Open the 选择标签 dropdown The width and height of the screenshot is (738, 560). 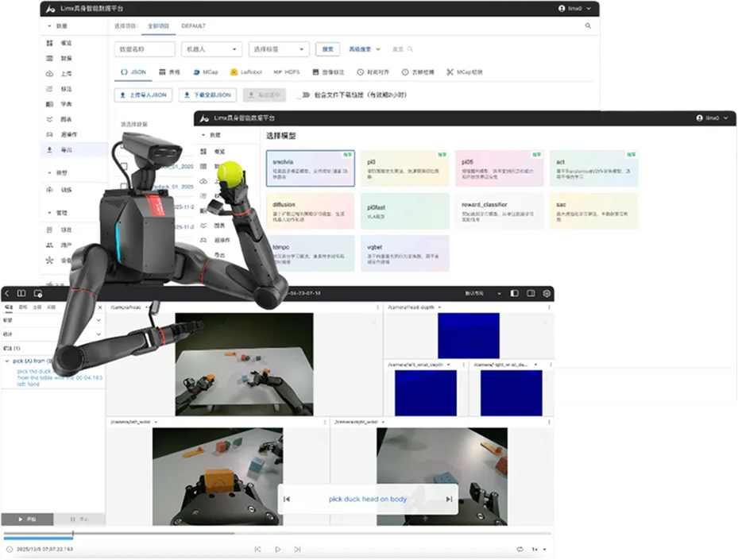[x=278, y=49]
